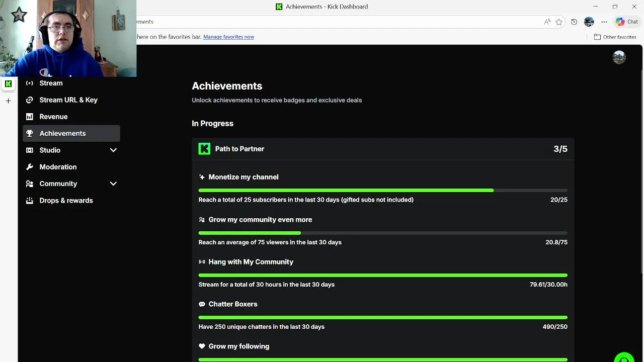Click 'Have 250 unique chatters' description
This screenshot has width=644, height=362.
261,327
